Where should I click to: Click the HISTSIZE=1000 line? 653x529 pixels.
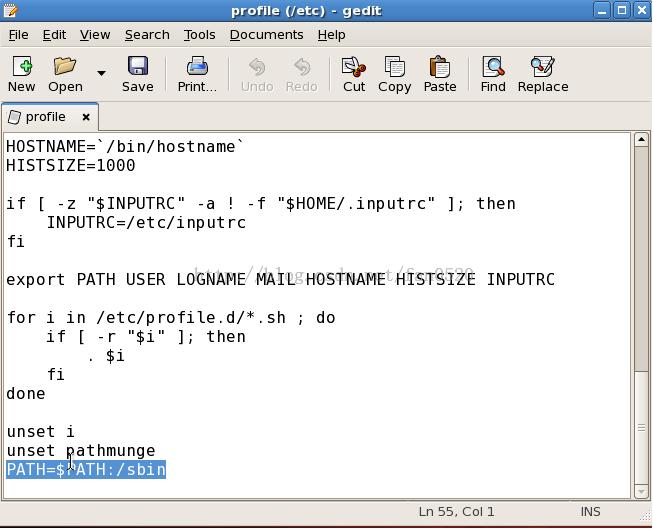[x=71, y=165]
